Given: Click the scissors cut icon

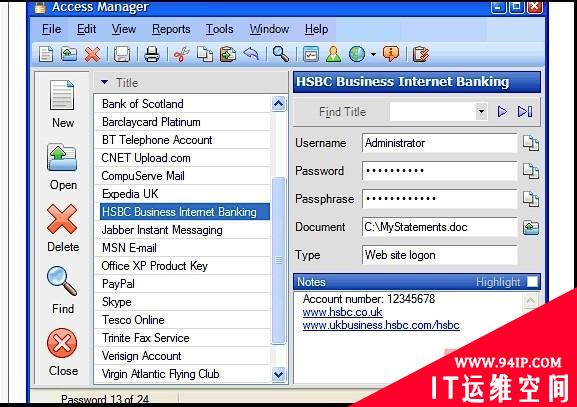Looking at the screenshot, I should click(181, 54).
